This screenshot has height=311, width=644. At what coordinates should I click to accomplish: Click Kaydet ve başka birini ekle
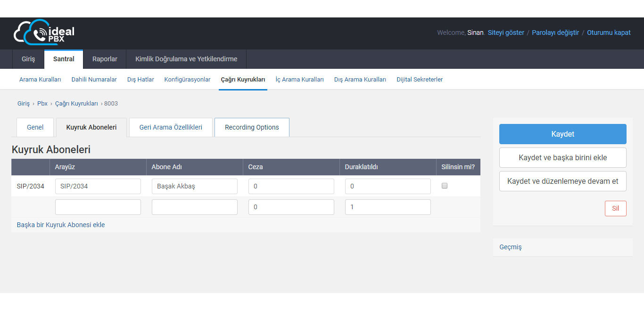point(562,157)
